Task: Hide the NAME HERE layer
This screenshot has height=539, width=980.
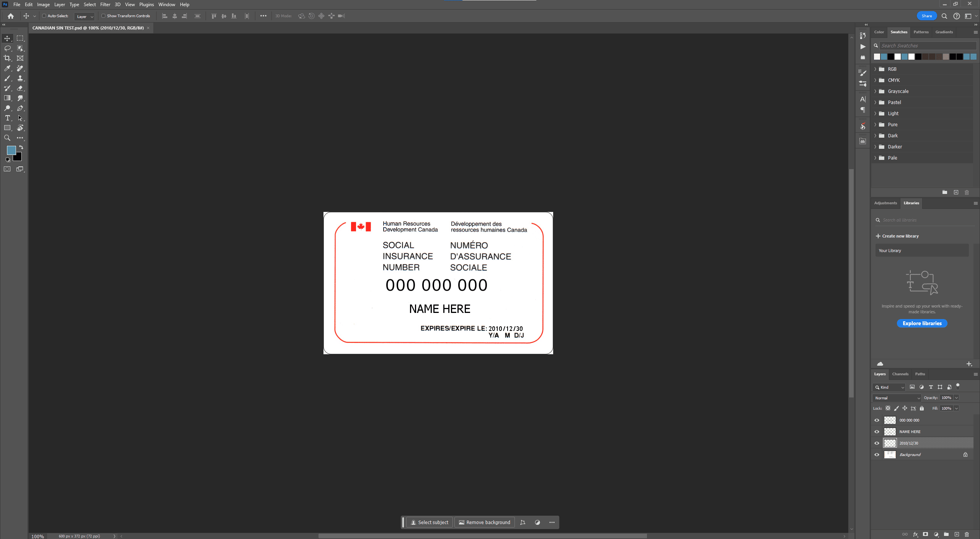Action: [877, 432]
